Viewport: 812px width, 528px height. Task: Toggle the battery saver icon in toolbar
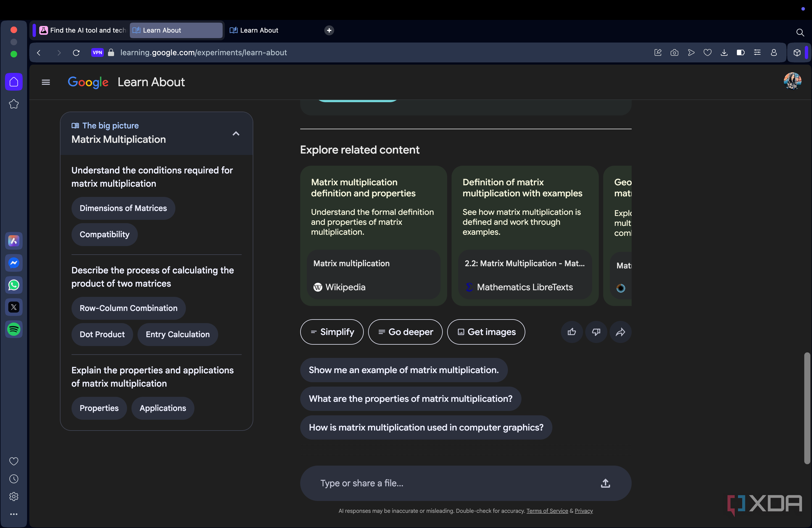pos(740,52)
